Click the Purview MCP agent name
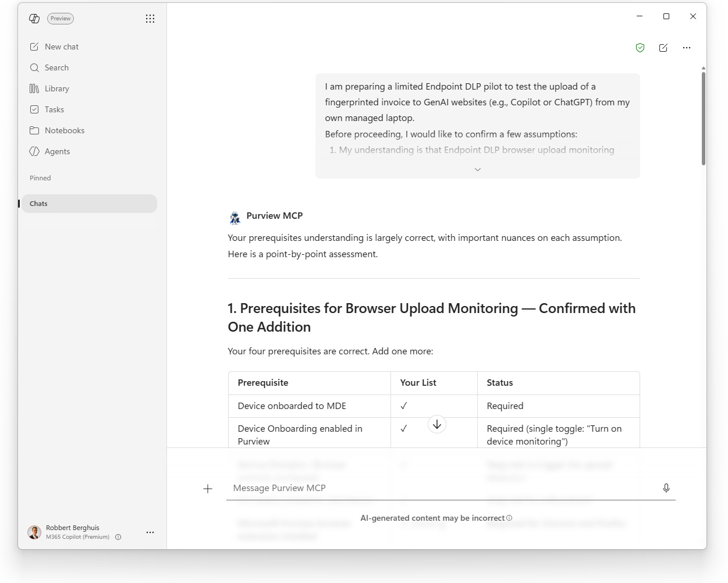Screen dimensions: 728x583 pos(275,216)
